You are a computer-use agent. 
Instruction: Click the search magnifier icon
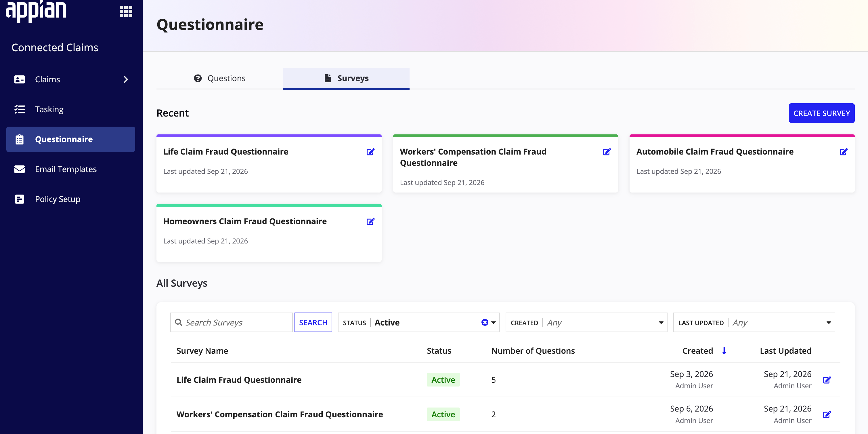[x=179, y=322]
